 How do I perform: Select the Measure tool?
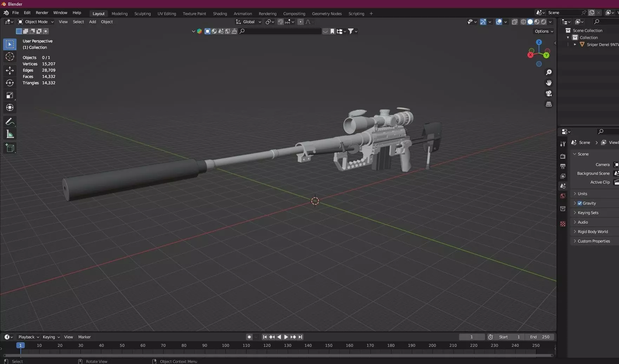[10, 134]
